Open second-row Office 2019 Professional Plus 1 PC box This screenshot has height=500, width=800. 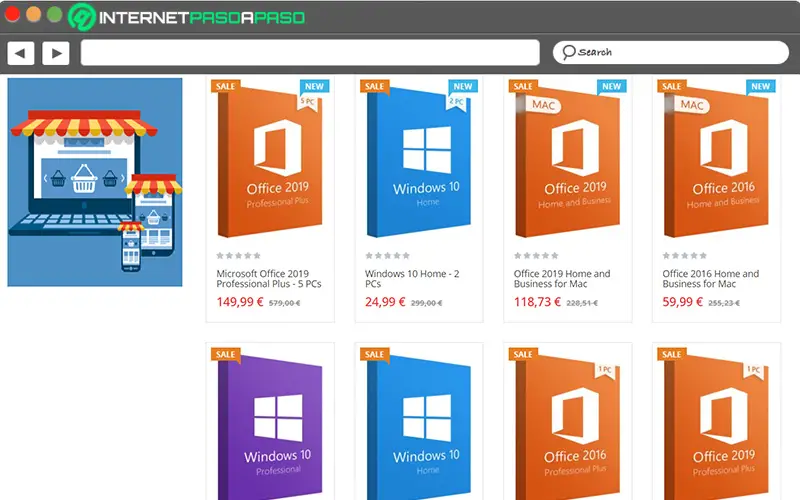[x=716, y=428]
